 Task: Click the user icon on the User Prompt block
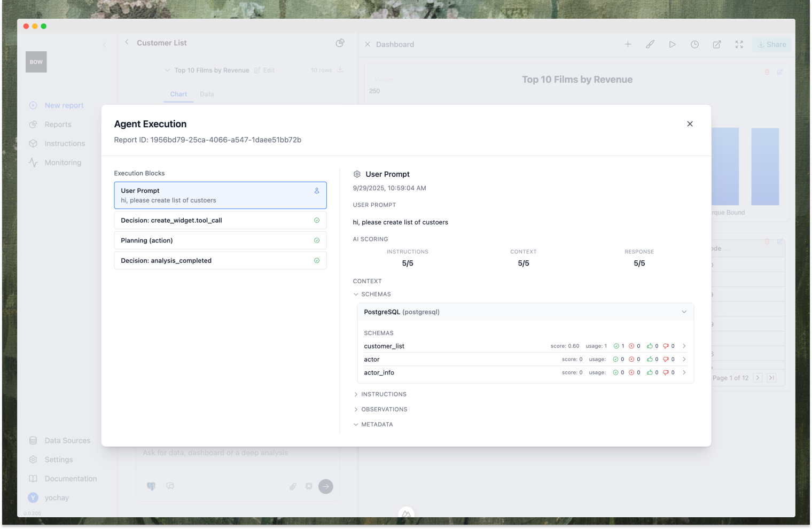point(317,190)
